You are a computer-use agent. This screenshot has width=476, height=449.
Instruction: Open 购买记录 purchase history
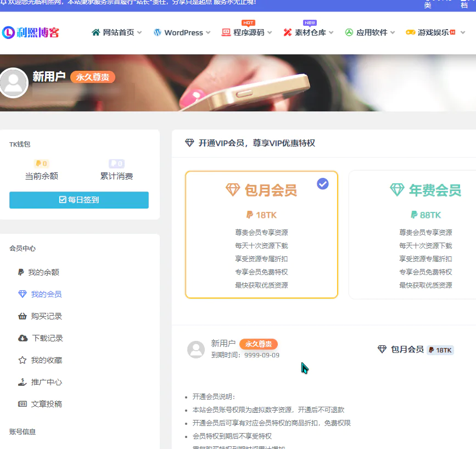[46, 316]
